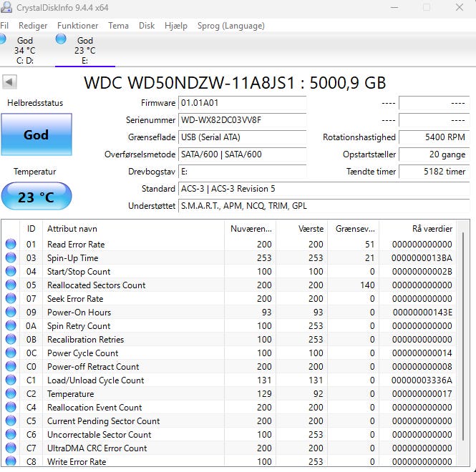Image resolution: width=476 pixels, height=472 pixels.
Task: Open the Disk menu
Action: coord(147,26)
